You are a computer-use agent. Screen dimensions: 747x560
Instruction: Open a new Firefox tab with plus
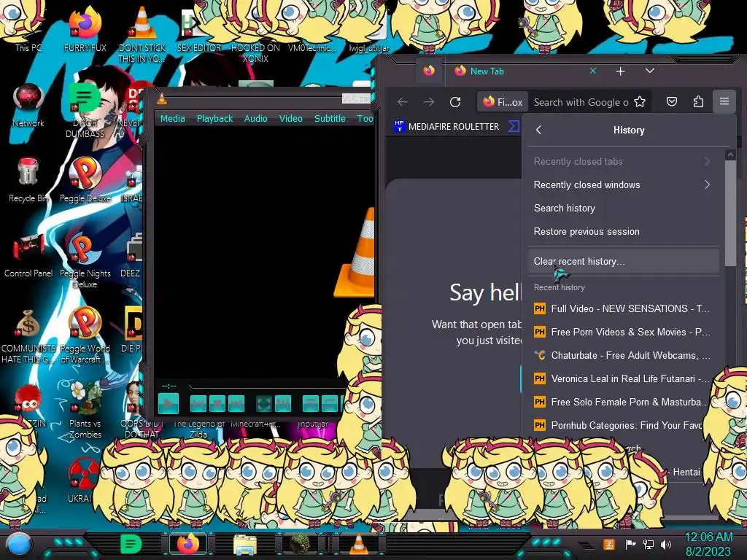620,71
